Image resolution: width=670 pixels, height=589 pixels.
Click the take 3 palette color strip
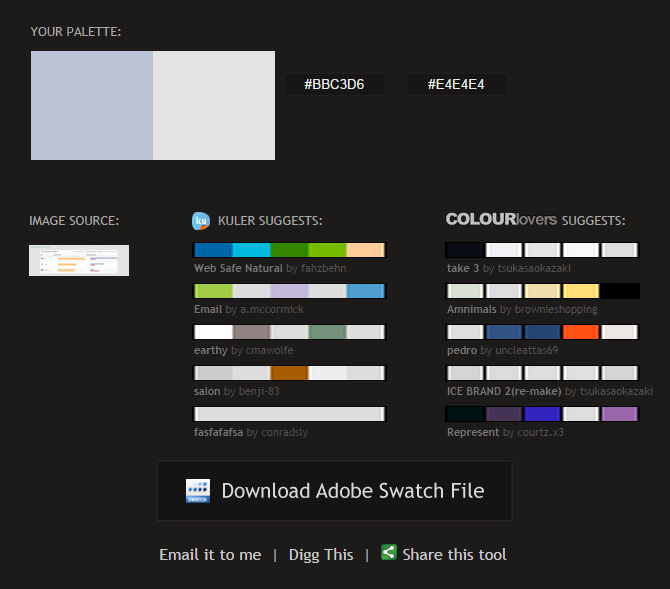click(x=542, y=250)
